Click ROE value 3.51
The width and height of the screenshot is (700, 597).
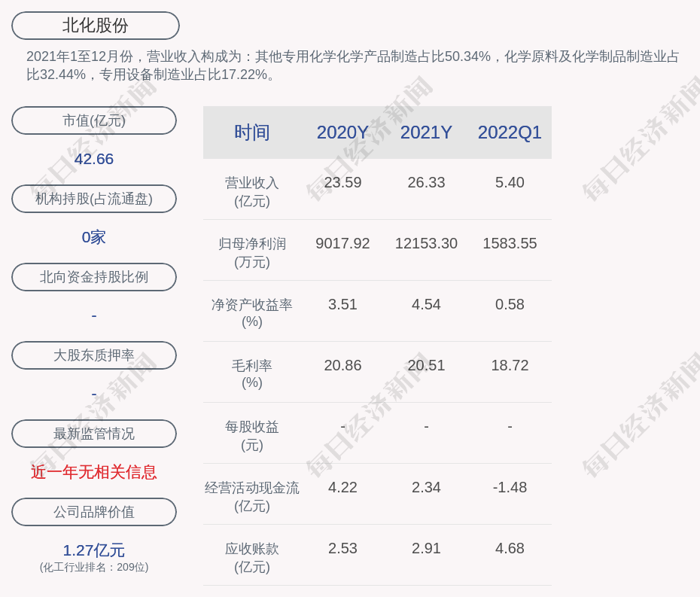click(x=342, y=305)
